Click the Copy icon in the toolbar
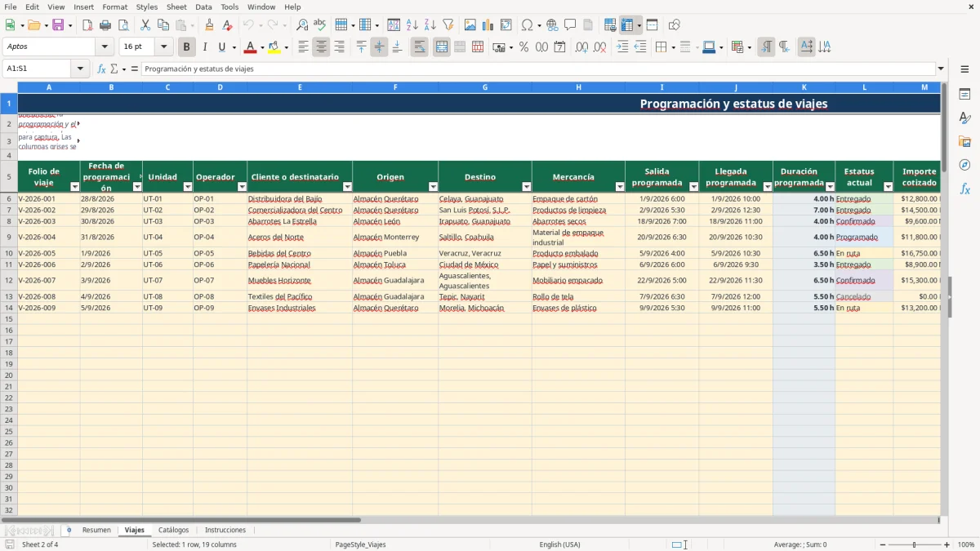980x551 pixels. click(163, 25)
